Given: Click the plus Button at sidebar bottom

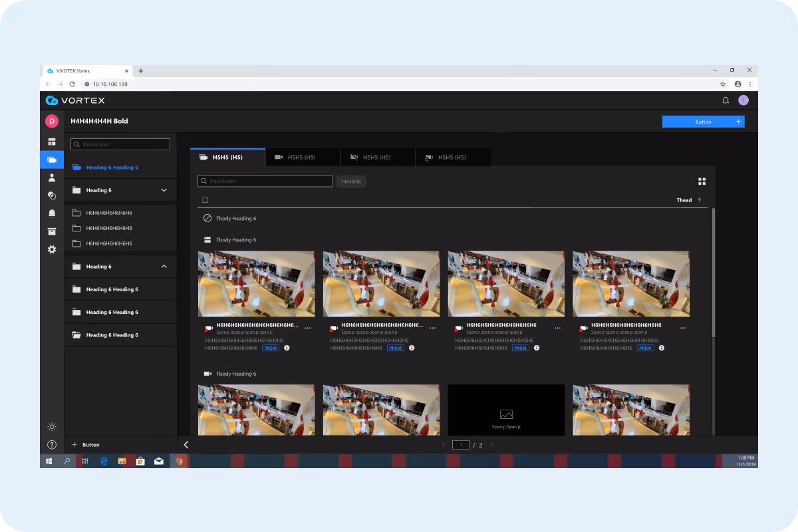Looking at the screenshot, I should click(86, 445).
